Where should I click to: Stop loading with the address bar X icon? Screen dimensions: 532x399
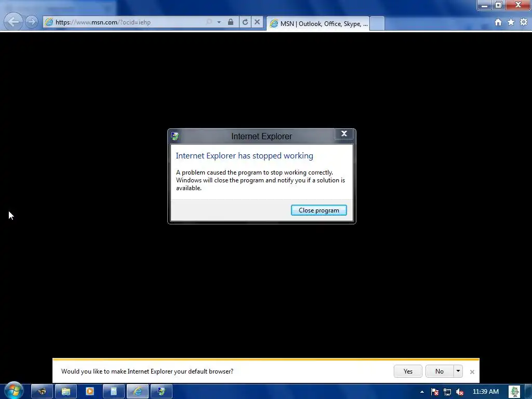tap(257, 22)
